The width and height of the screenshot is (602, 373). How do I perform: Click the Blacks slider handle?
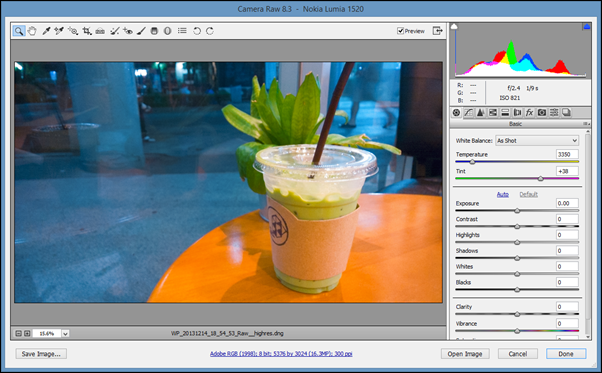(x=517, y=290)
